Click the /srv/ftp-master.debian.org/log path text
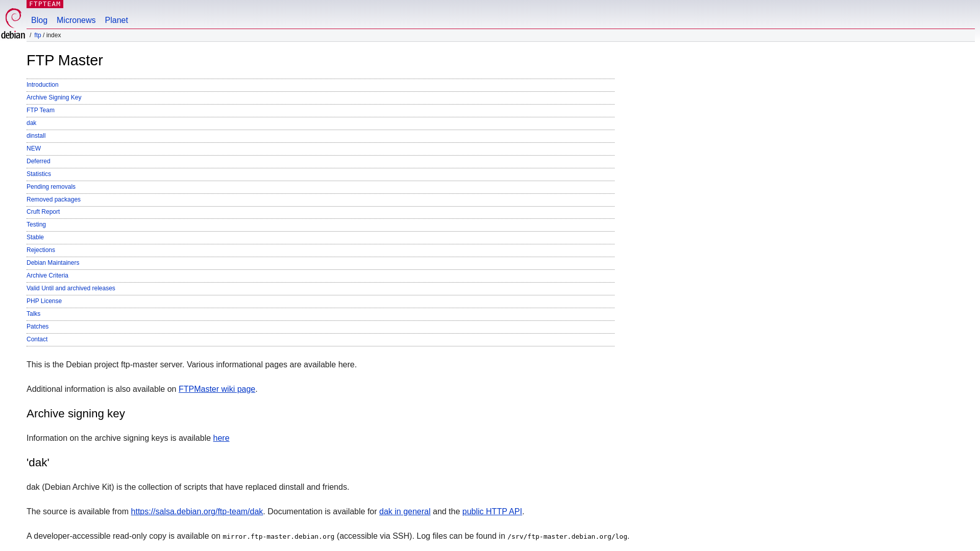The image size is (980, 551). (x=567, y=537)
